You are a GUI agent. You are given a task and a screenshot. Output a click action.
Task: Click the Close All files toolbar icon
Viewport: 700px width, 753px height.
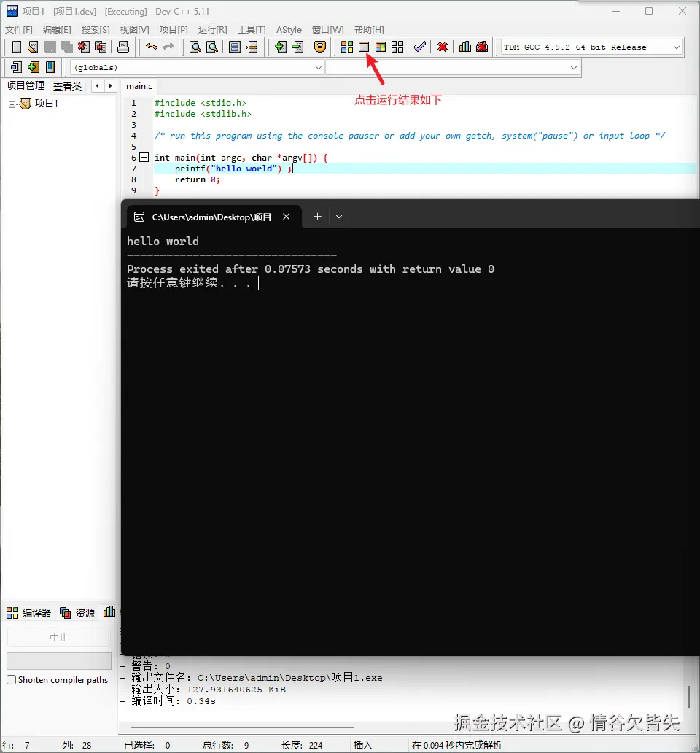pos(101,47)
